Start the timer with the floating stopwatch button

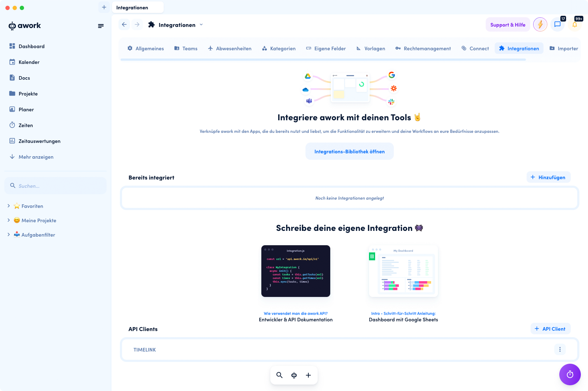(570, 374)
